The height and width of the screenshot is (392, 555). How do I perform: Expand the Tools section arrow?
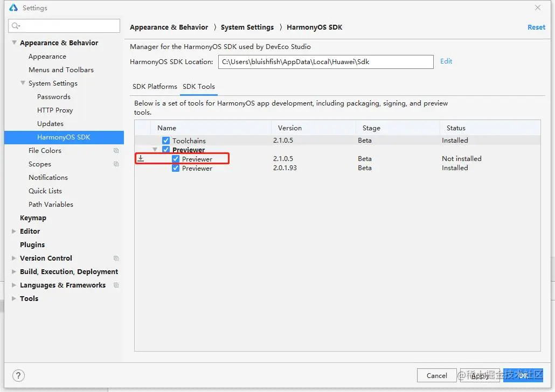[x=14, y=298]
